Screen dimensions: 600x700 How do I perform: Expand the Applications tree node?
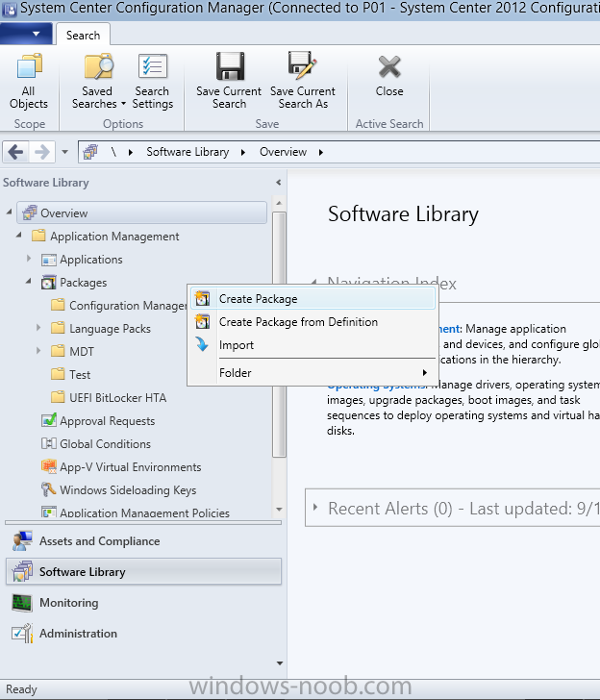(29, 259)
